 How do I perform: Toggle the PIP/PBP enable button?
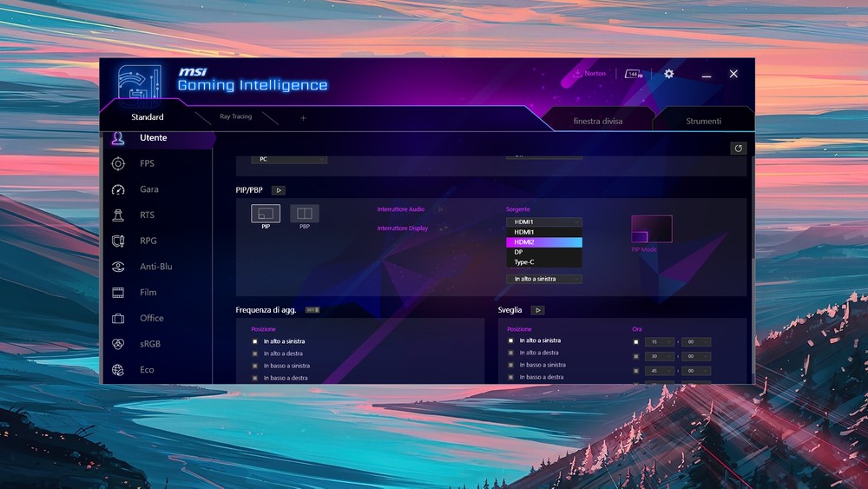pos(279,190)
